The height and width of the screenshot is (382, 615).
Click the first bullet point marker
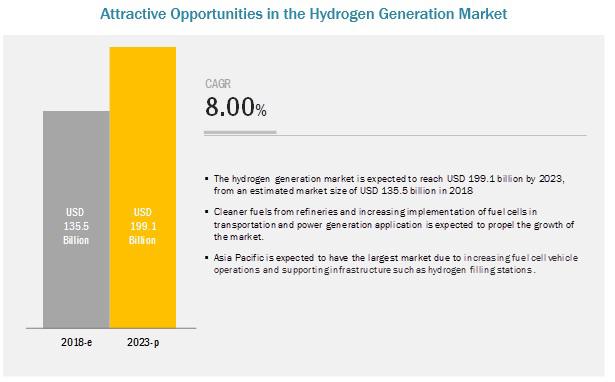[207, 179]
